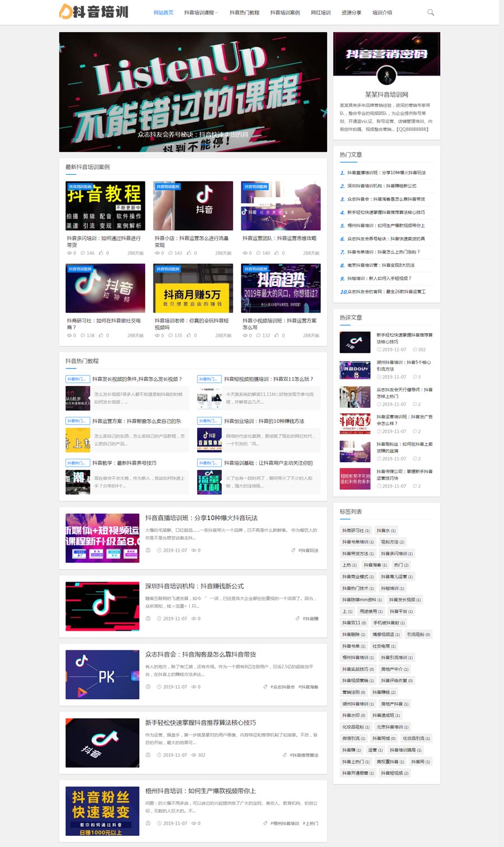Expand the 抖音培训课程 dropdown menu

tap(201, 12)
